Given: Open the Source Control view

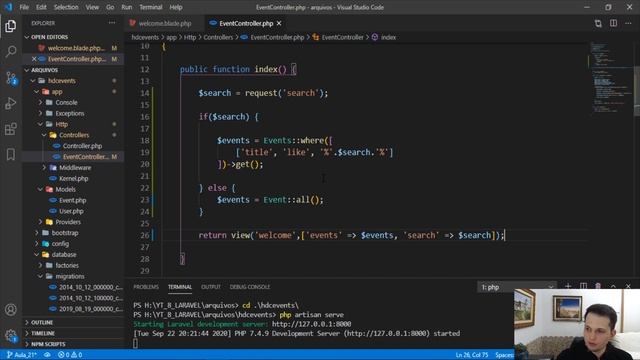Looking at the screenshot, I should click(x=11, y=78).
